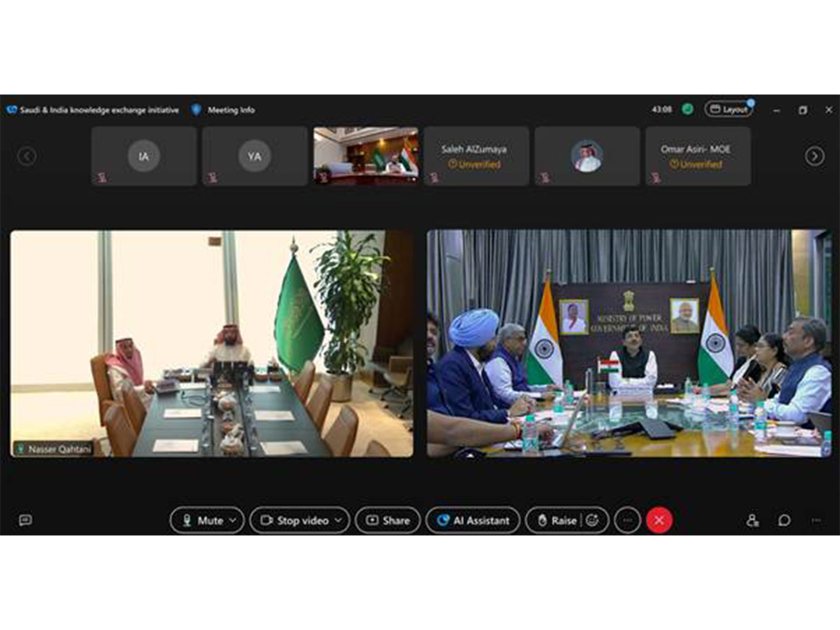Open the chat panel
Screen dimensions: 840x630
(x=784, y=520)
